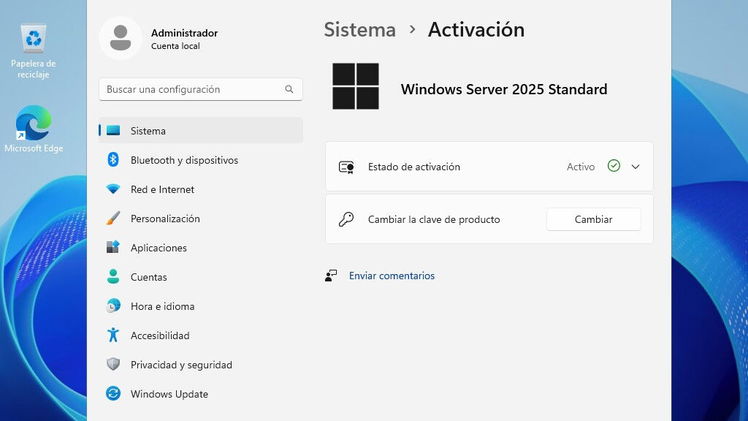The image size is (748, 421).
Task: Expand the Estado de activación chevron
Action: 635,167
